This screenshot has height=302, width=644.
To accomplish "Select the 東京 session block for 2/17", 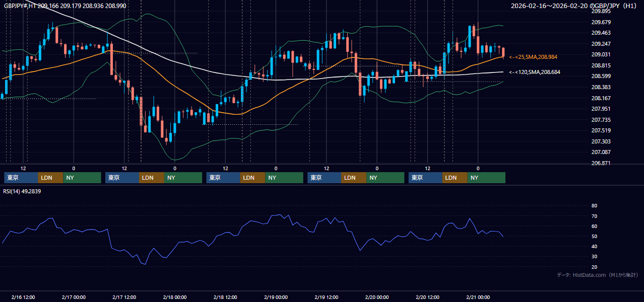I will 122,178.
